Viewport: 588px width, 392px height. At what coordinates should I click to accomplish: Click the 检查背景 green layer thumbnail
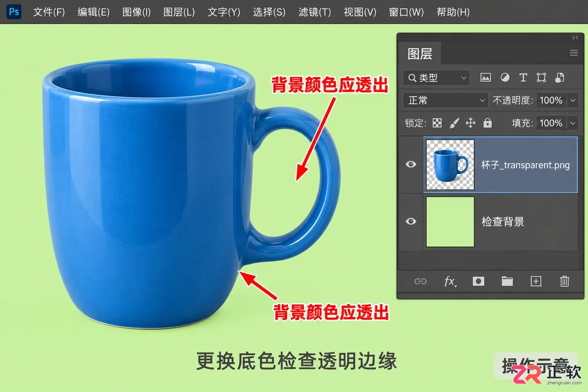[450, 222]
